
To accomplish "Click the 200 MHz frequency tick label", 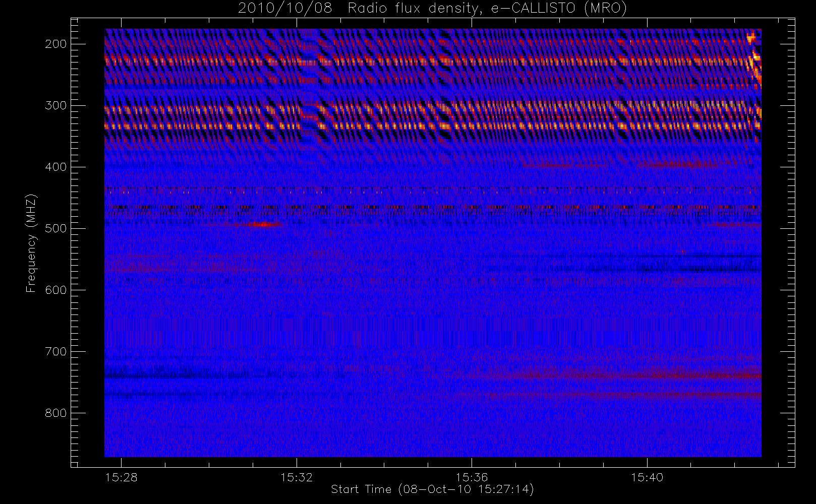I will [x=55, y=44].
